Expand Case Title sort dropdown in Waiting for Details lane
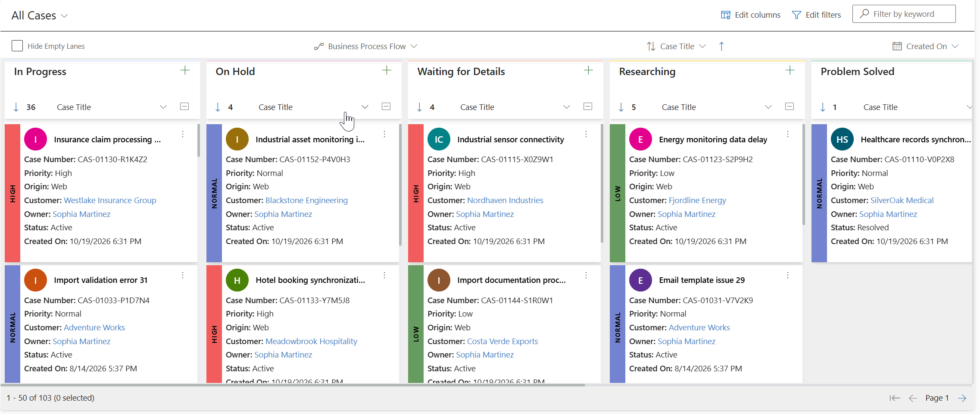Viewport: 980px width, 414px height. click(567, 107)
